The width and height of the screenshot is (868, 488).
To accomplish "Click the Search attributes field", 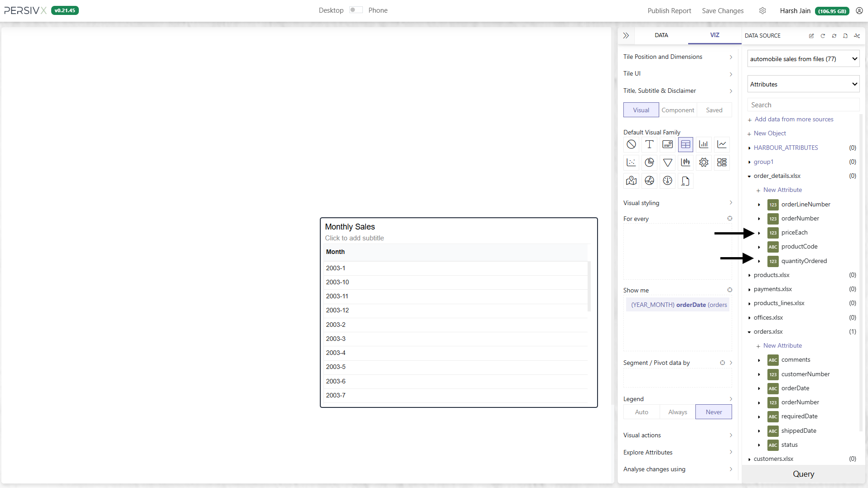I will click(x=803, y=105).
